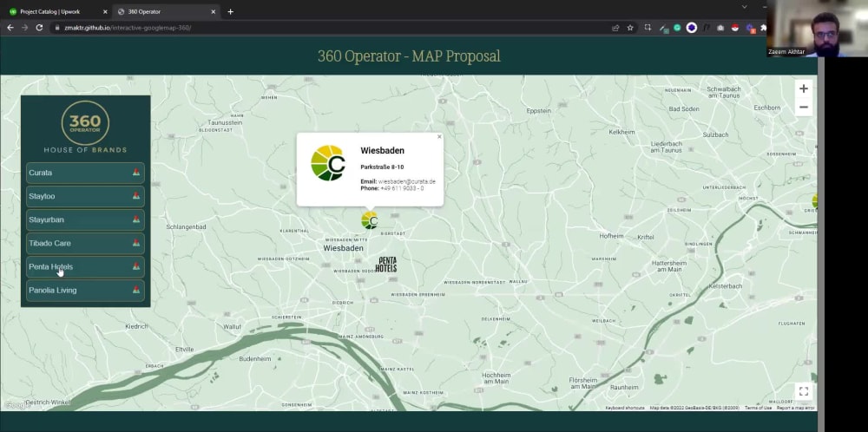Click the Parkstraße 8-10 address text
This screenshot has height=432, width=868.
pyautogui.click(x=382, y=167)
